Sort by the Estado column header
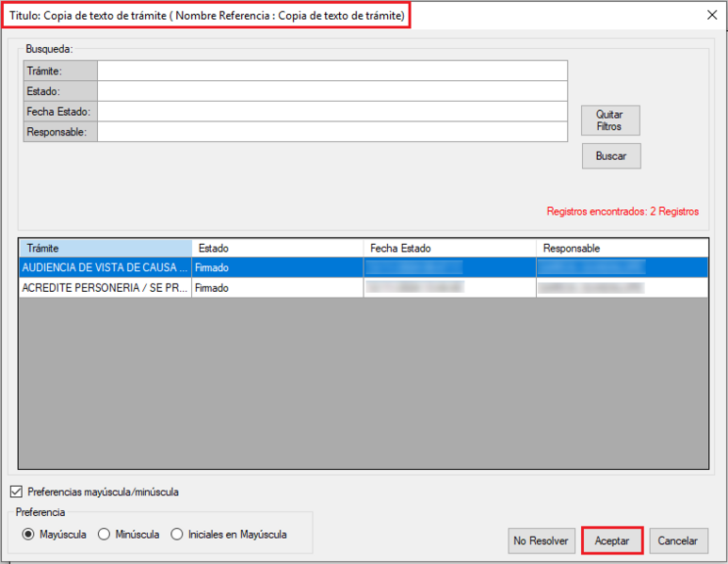728x564 pixels. (x=277, y=248)
